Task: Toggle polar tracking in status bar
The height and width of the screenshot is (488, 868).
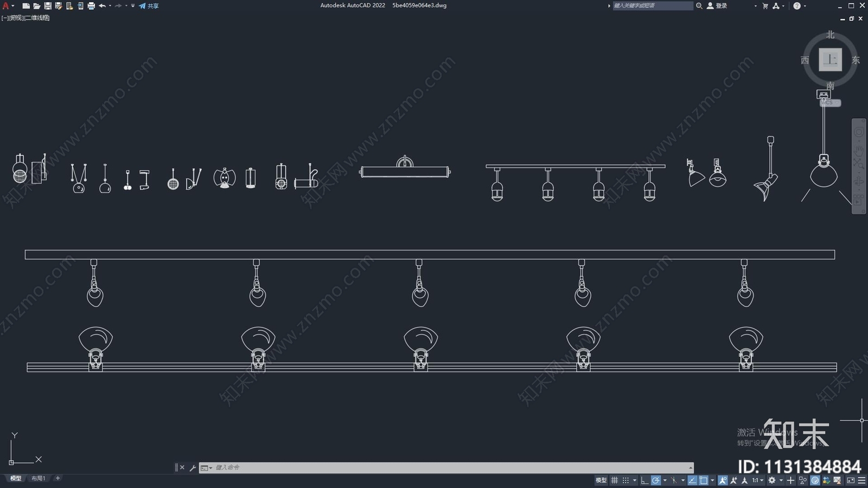Action: point(656,480)
